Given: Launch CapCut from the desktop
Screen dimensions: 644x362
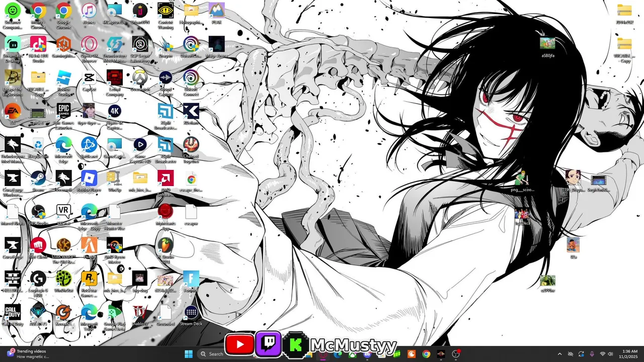Looking at the screenshot, I should (x=89, y=80).
